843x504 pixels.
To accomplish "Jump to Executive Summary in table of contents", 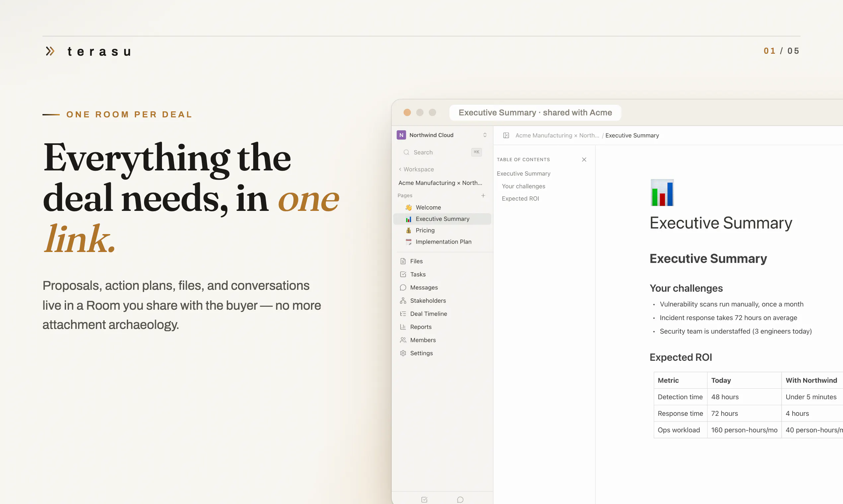I will click(x=523, y=173).
